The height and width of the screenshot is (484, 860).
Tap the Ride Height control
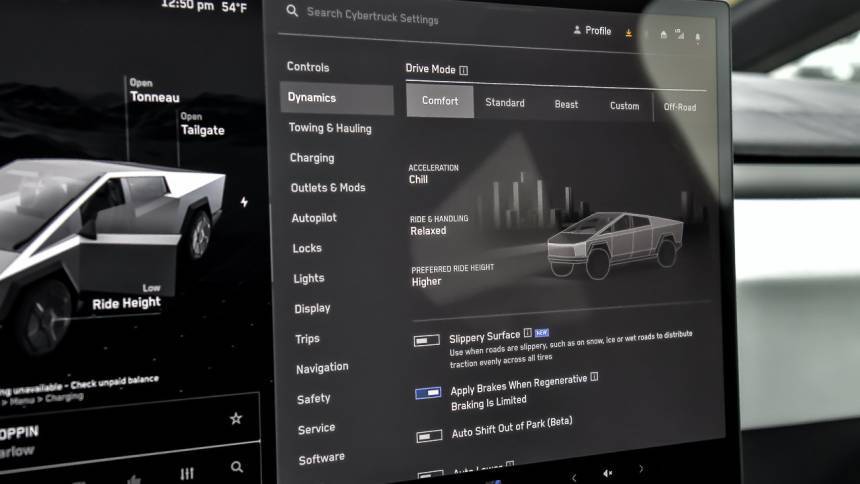pos(127,297)
